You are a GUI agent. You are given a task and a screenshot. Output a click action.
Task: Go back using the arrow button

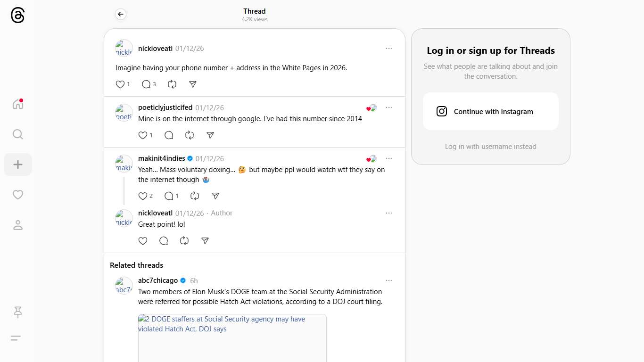(121, 15)
